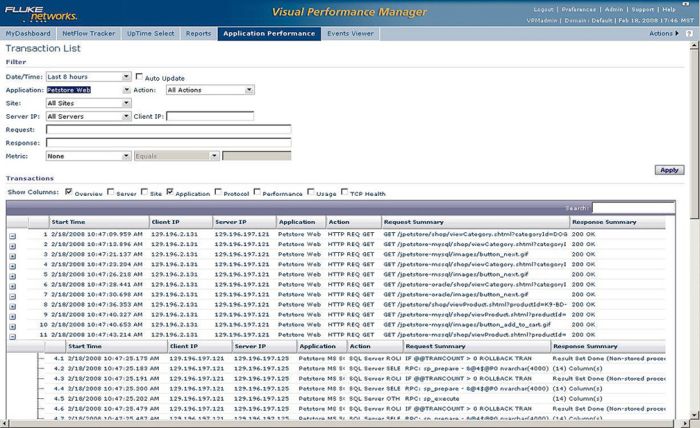Switch to the UpTime Select tab

point(150,33)
